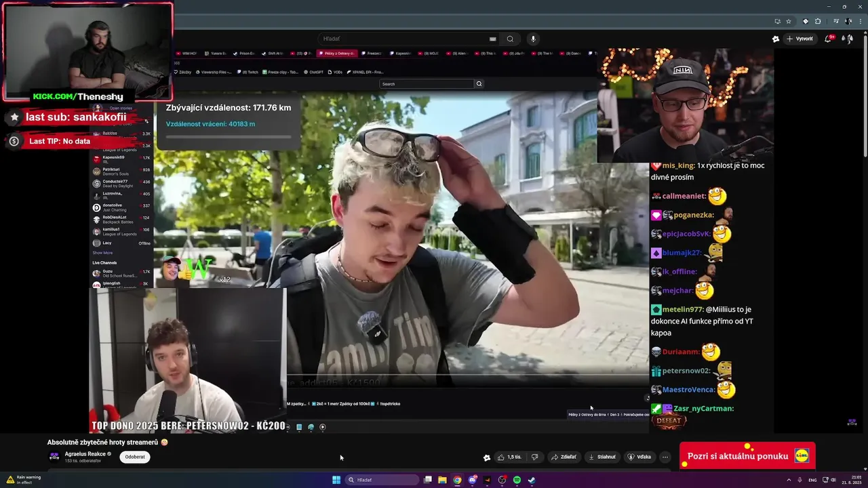The height and width of the screenshot is (488, 868).
Task: Open Spotify from the taskbar
Action: (517, 480)
